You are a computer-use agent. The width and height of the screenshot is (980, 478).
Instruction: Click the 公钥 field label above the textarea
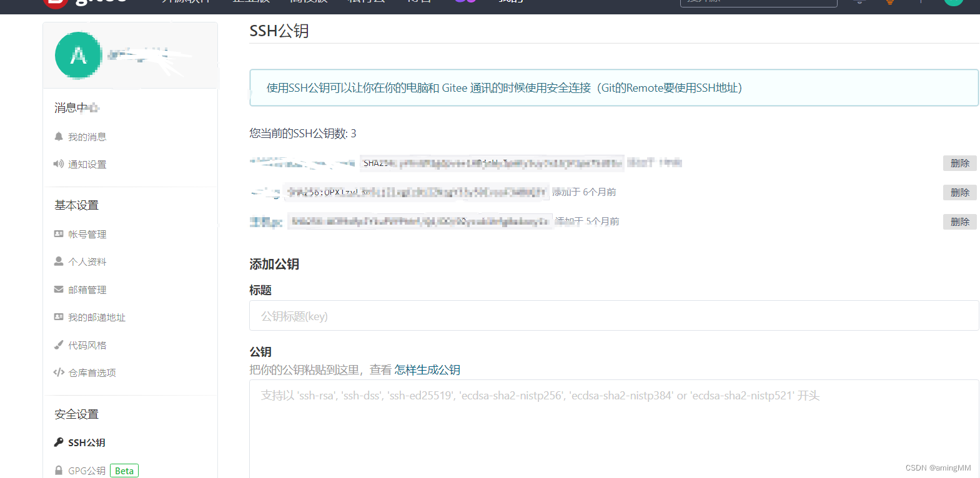click(x=260, y=352)
